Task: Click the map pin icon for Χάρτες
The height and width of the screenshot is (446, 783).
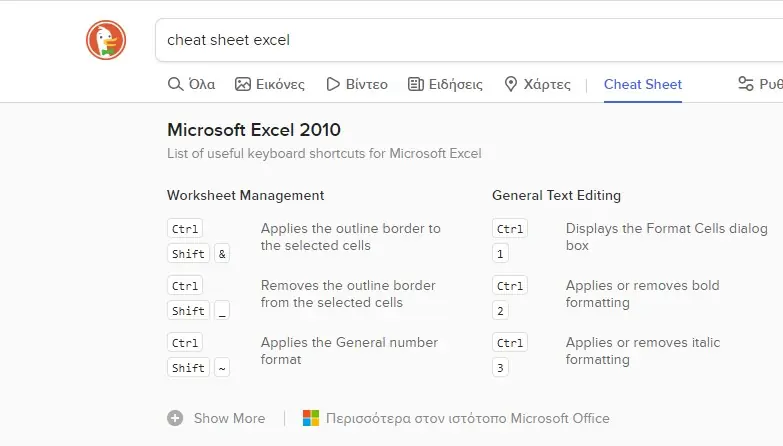Action: (x=510, y=84)
